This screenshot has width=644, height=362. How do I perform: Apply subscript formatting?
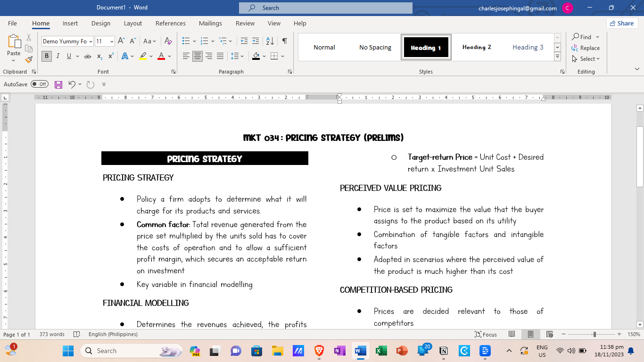(x=99, y=56)
